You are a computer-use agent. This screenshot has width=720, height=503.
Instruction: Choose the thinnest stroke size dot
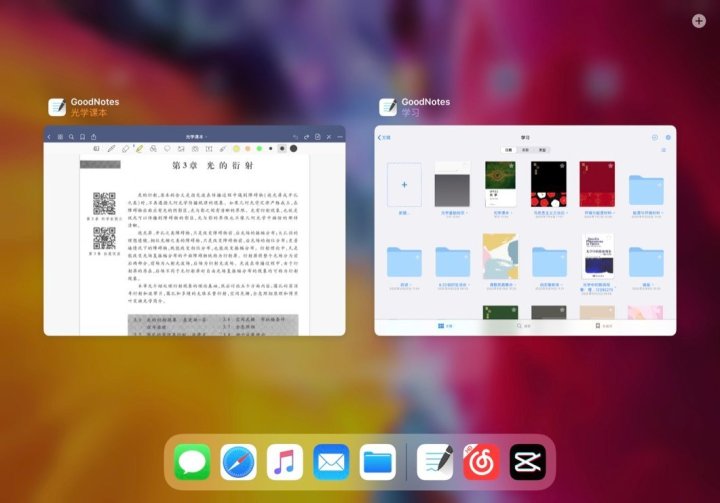point(271,149)
